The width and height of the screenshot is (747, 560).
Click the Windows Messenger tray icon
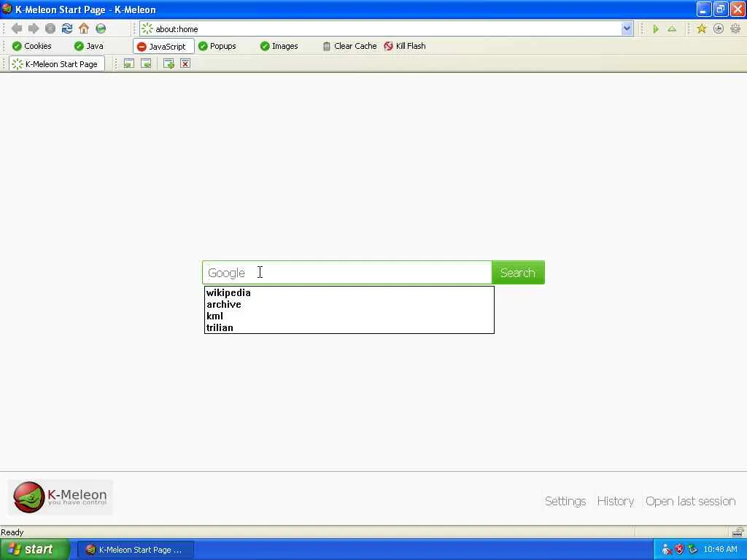coord(667,550)
